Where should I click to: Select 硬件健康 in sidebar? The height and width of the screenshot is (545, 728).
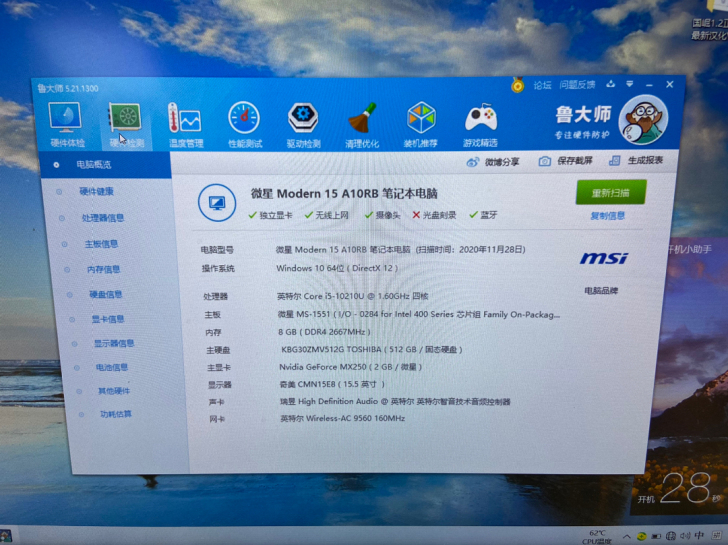point(97,191)
